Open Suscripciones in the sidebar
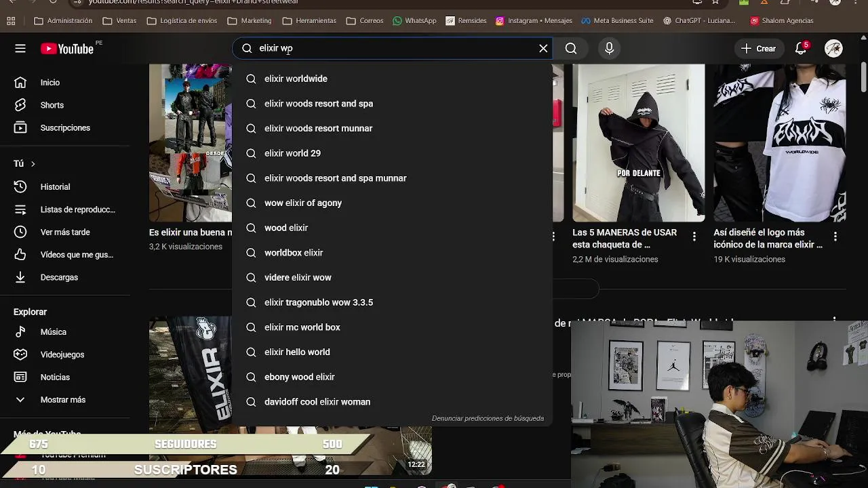This screenshot has width=868, height=488. pos(65,127)
